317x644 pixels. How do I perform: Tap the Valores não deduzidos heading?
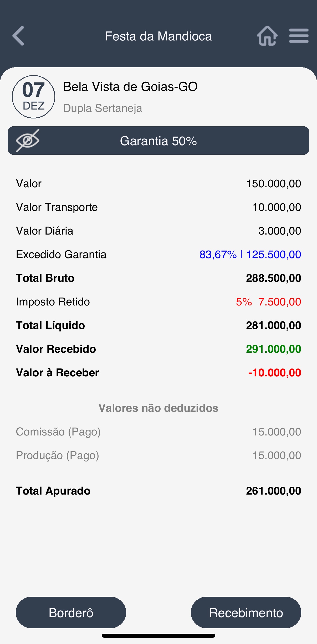tap(158, 408)
